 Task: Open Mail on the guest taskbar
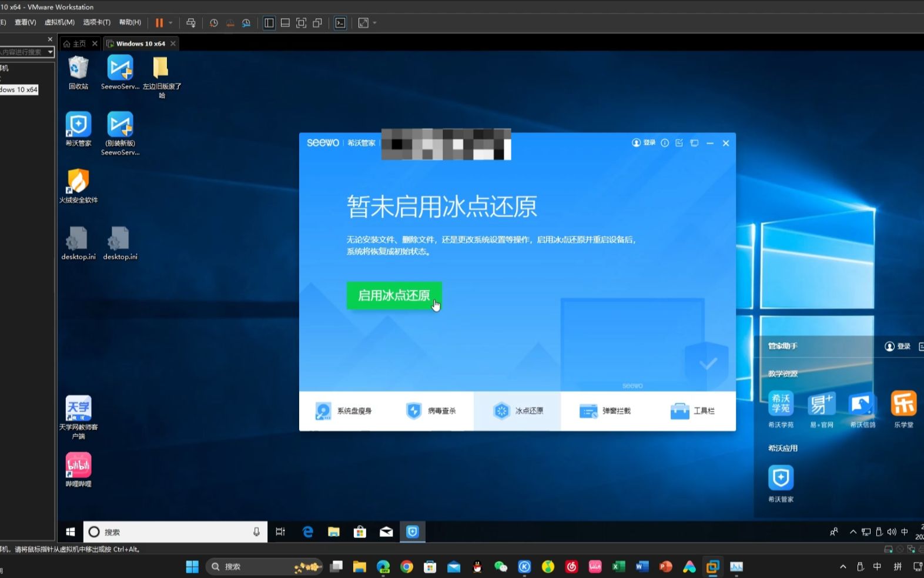click(386, 532)
